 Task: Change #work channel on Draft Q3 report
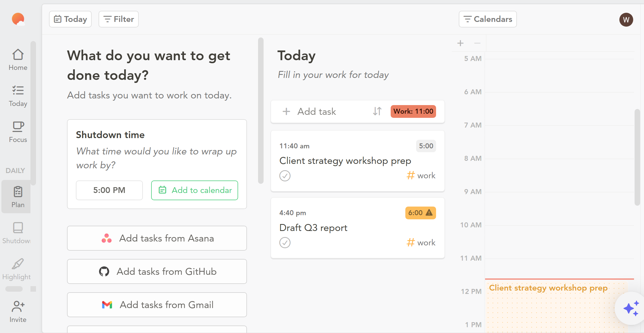[421, 243]
